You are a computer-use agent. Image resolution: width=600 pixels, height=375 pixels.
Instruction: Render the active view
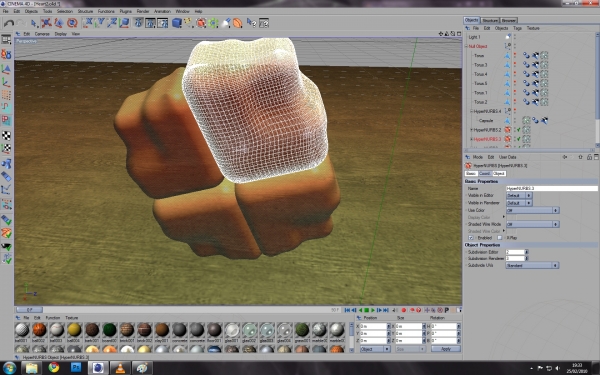[138, 23]
